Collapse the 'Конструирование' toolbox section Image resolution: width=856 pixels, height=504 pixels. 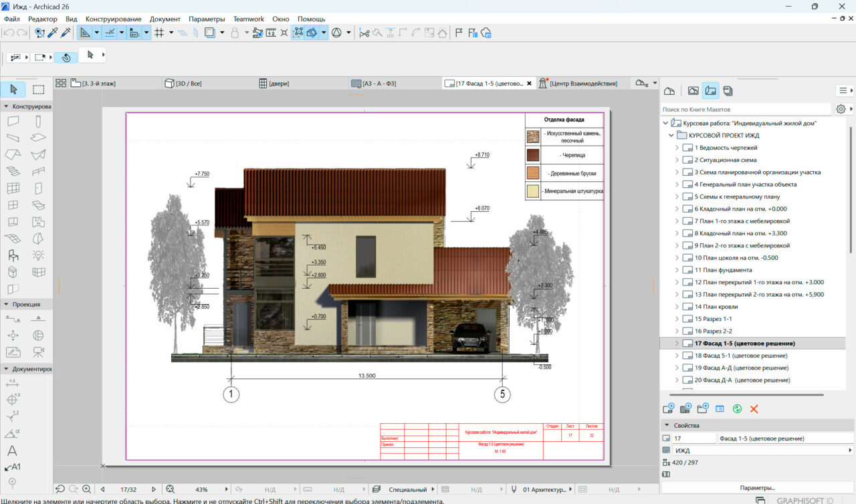(6, 106)
